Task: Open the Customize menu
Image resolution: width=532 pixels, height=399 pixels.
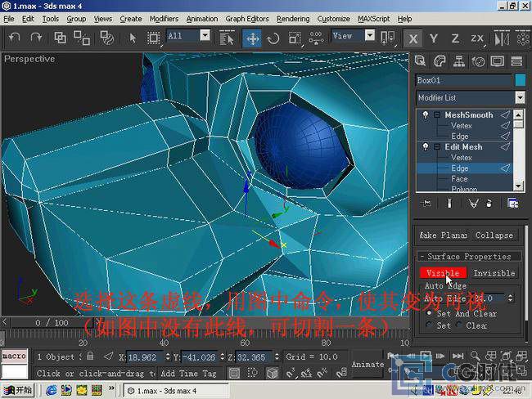Action: pos(333,19)
